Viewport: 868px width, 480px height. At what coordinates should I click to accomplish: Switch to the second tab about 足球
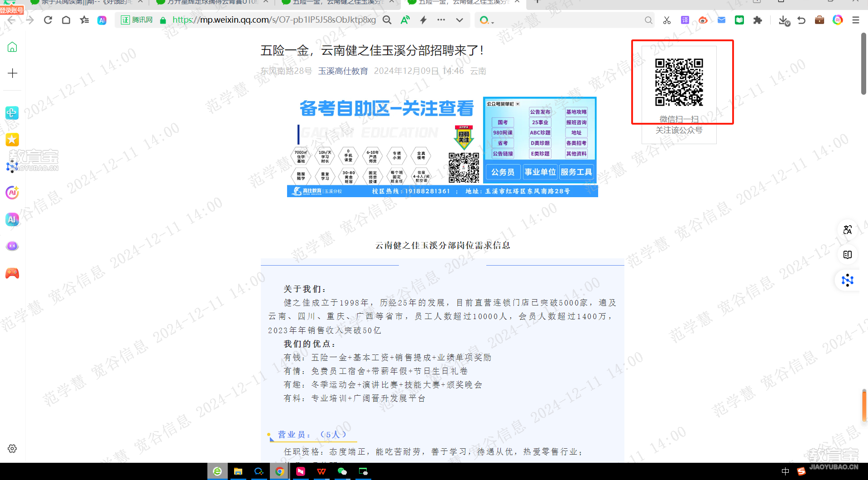click(x=211, y=2)
